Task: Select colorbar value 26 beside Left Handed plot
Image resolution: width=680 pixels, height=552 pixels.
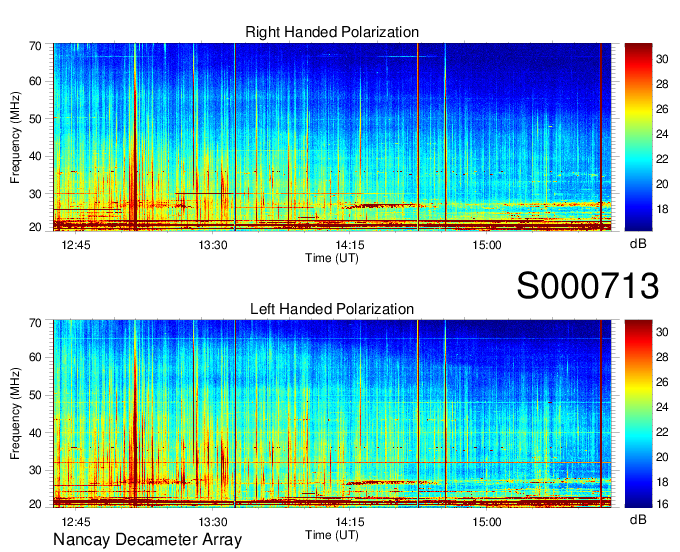Action: 662,382
